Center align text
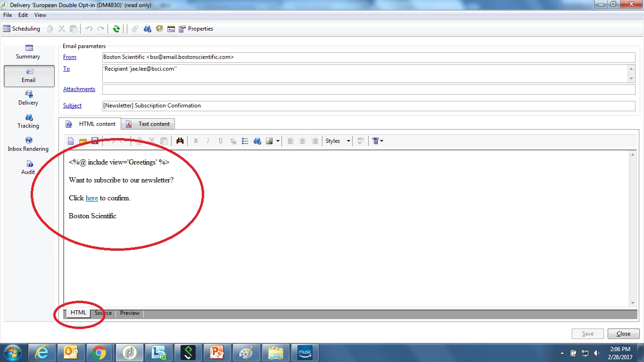The width and height of the screenshot is (644, 362). pyautogui.click(x=302, y=141)
